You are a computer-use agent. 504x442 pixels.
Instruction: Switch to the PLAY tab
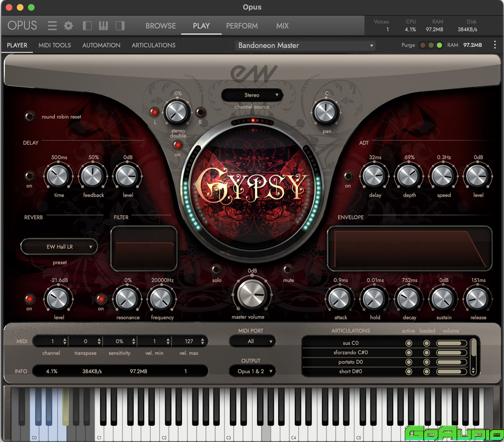pos(201,26)
